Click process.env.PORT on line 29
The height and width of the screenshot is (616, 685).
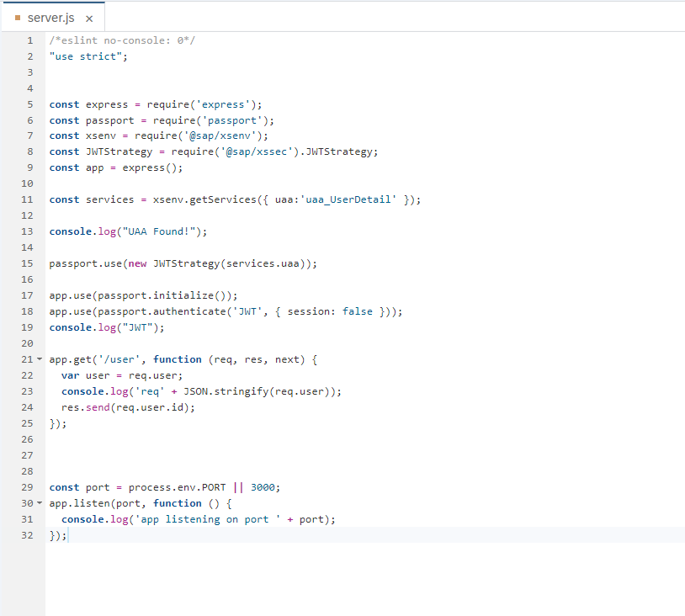177,487
